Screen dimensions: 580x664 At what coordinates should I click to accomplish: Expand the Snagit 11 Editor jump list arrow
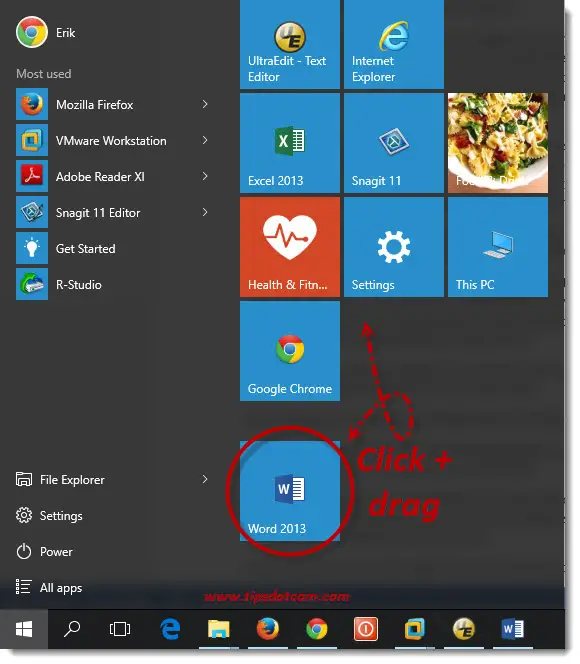(x=205, y=212)
